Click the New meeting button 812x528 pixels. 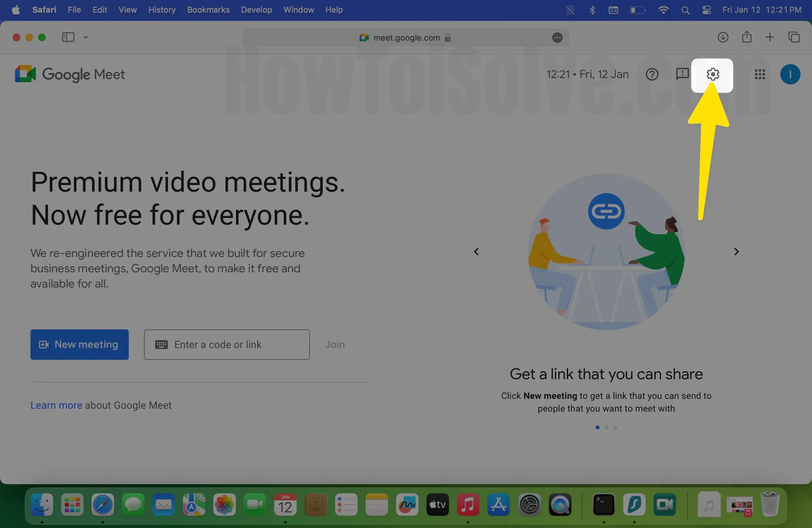(80, 344)
